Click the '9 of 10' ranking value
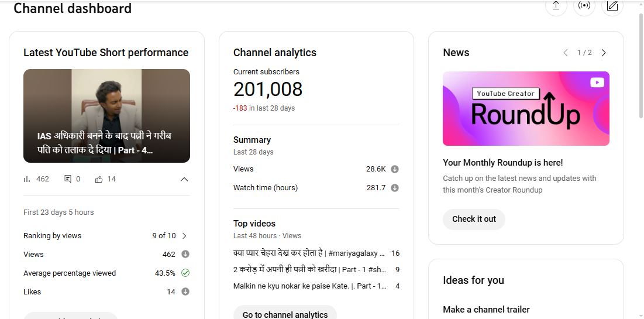Image resolution: width=644 pixels, height=319 pixels. pyautogui.click(x=164, y=235)
